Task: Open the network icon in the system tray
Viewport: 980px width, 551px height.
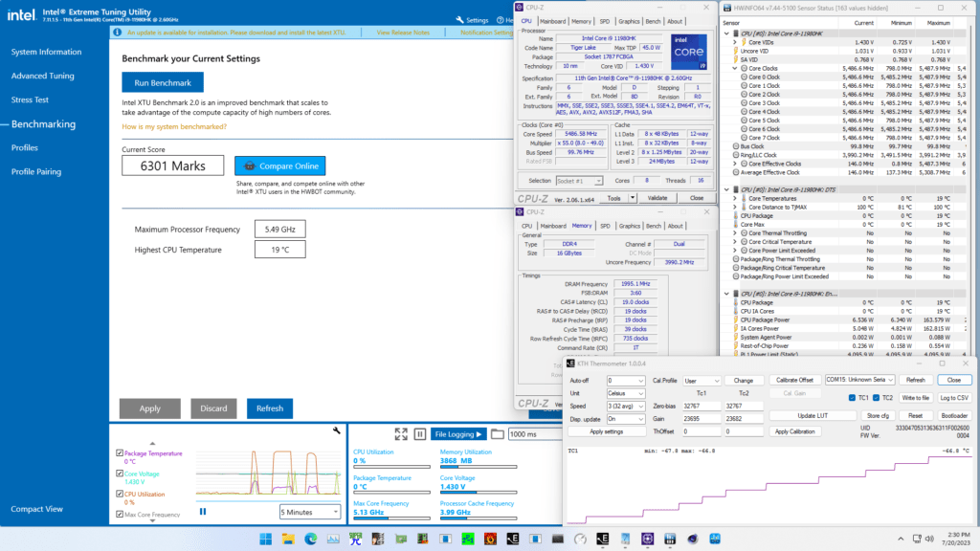Action: pyautogui.click(x=916, y=540)
